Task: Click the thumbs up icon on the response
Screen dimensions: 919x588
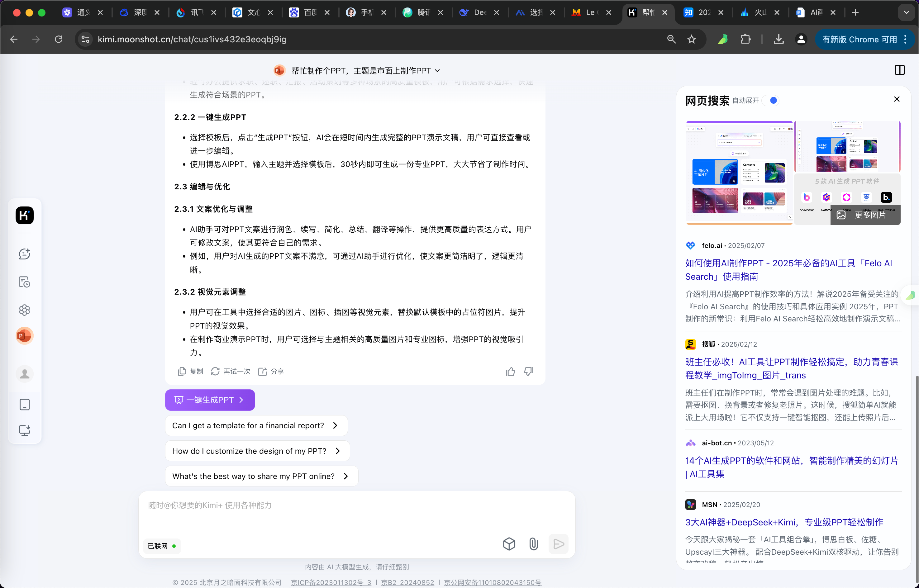Action: click(510, 372)
